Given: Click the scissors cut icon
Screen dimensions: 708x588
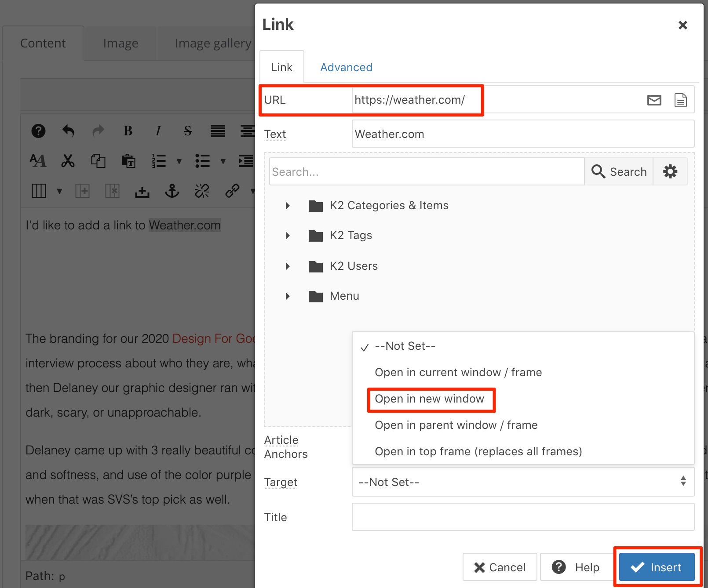Looking at the screenshot, I should (x=68, y=161).
